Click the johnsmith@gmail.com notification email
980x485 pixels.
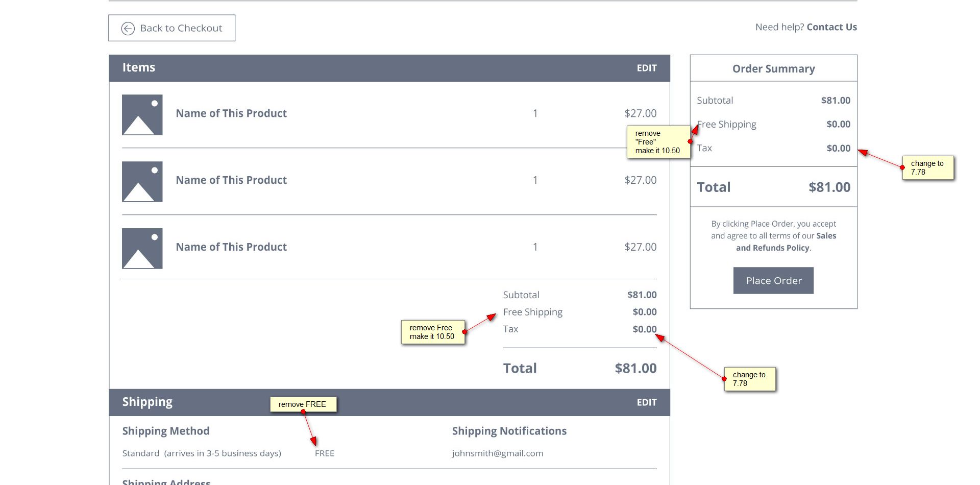tap(497, 453)
